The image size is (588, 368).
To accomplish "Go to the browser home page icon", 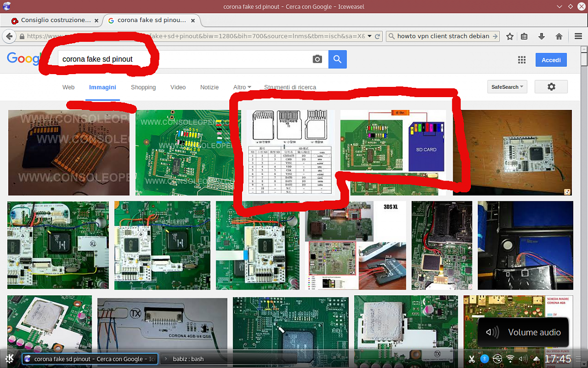I will (x=559, y=36).
